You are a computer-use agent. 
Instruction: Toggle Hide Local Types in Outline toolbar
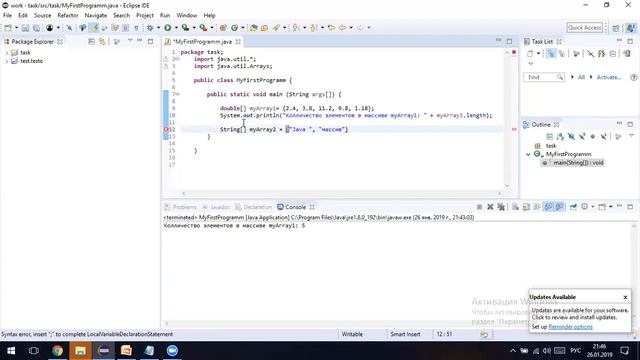coord(604,136)
